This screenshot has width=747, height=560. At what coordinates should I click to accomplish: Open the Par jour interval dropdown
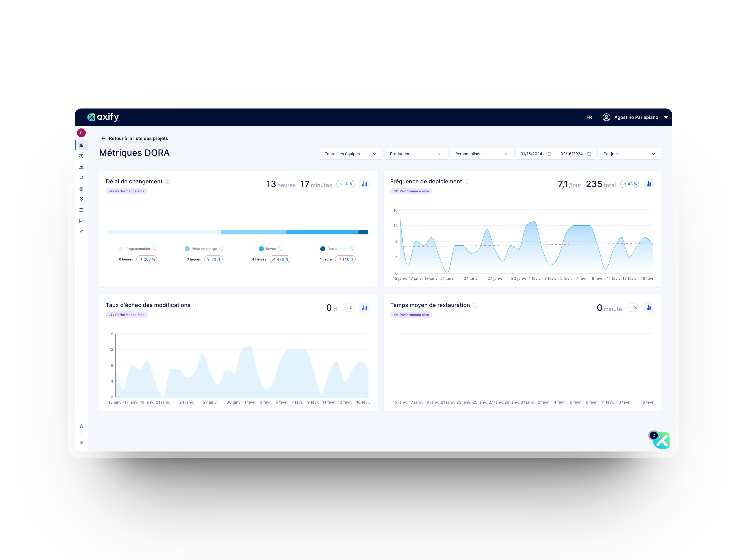click(x=630, y=154)
